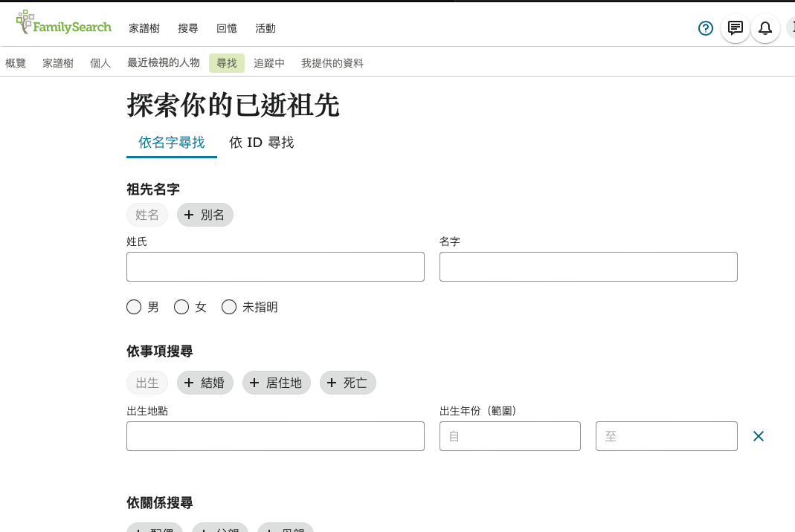Select the 女 radio button
This screenshot has width=795, height=532.
[181, 307]
